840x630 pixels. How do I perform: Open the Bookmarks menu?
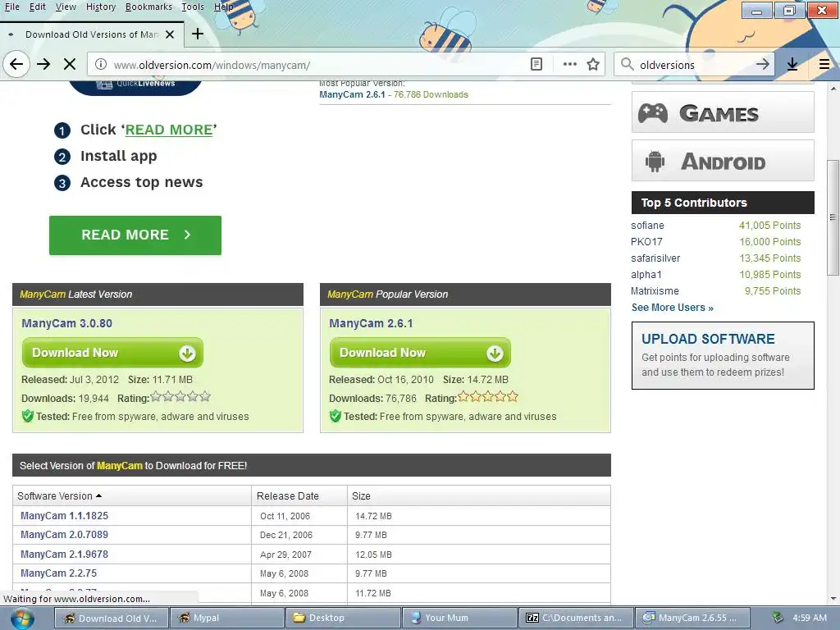(x=148, y=7)
